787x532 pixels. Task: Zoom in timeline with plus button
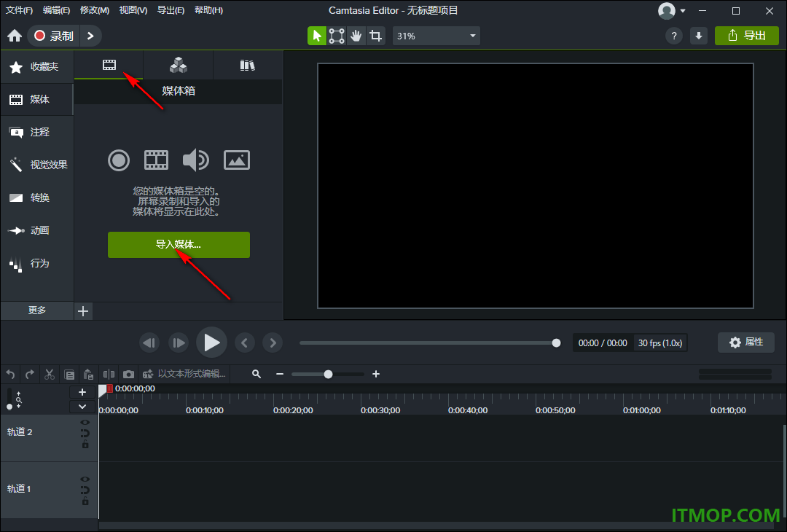pos(376,374)
